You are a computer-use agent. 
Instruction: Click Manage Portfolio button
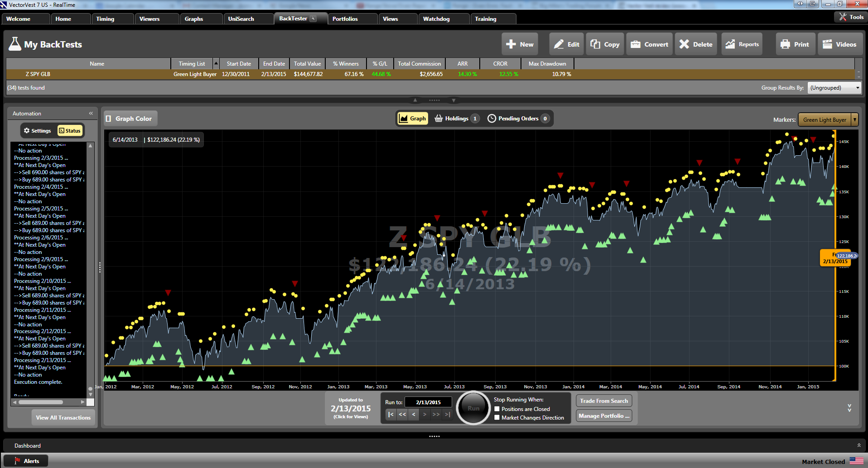point(604,415)
